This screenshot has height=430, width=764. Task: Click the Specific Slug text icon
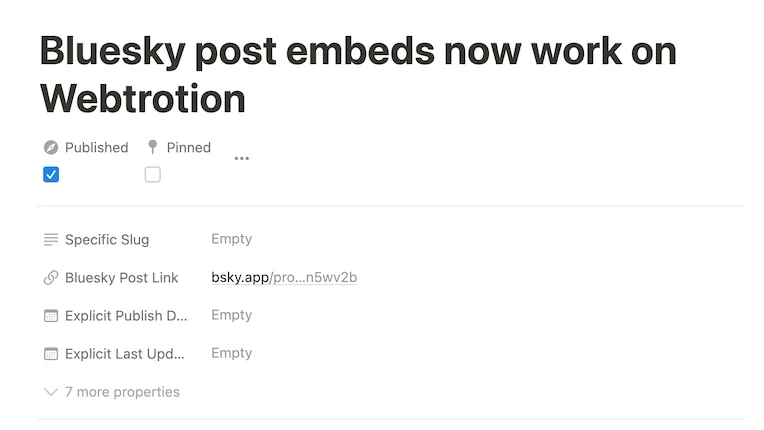point(51,240)
